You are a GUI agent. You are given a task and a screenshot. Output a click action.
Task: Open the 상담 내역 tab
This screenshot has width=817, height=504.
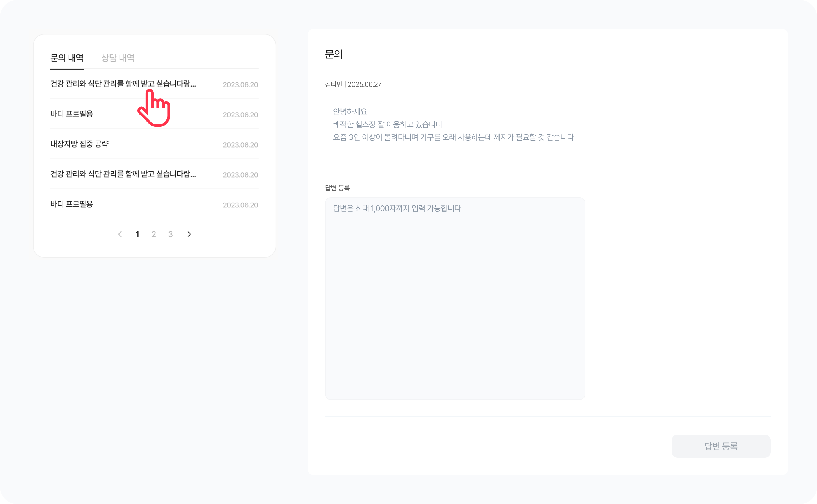click(118, 58)
